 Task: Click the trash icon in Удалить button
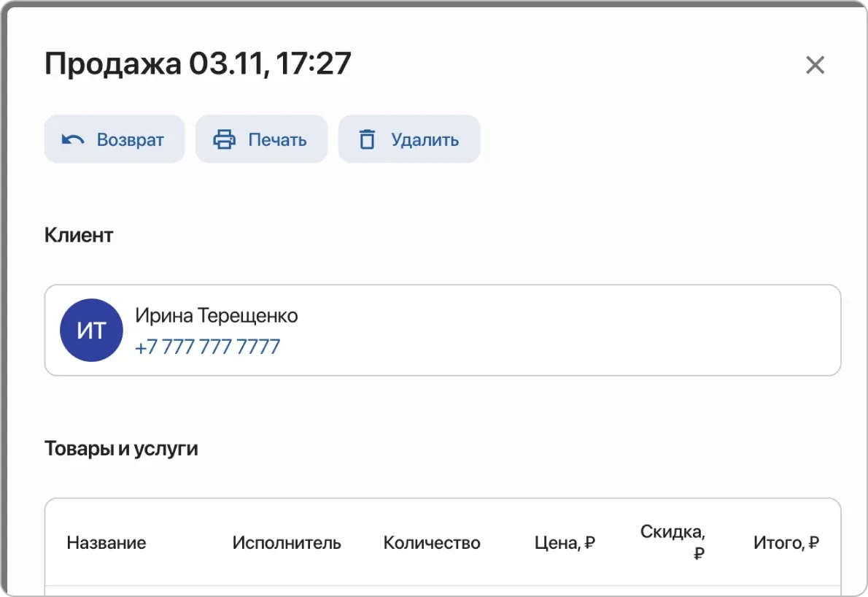tap(368, 138)
